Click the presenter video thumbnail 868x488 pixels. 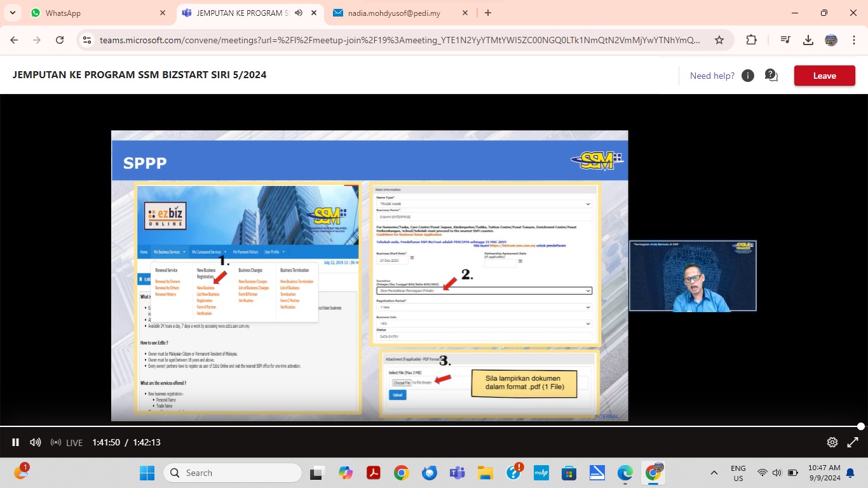click(x=693, y=276)
